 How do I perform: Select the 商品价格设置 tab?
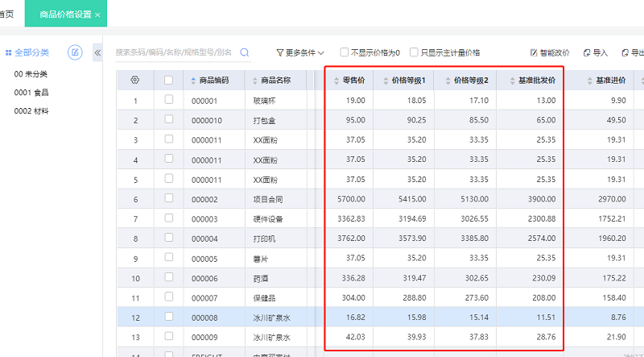pyautogui.click(x=66, y=15)
